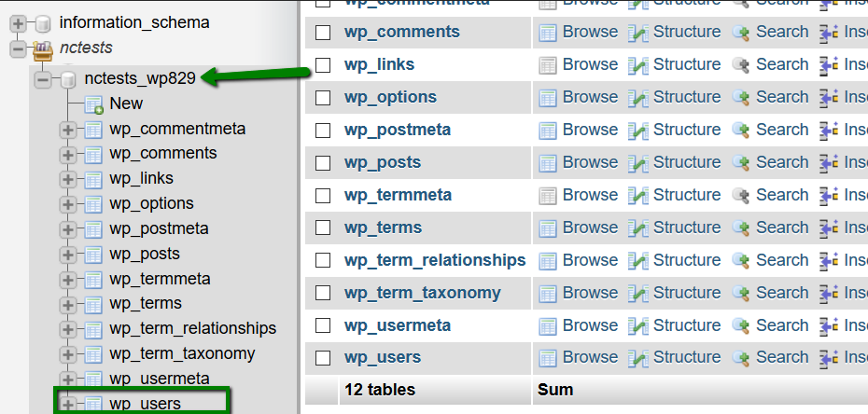Select the wp_term_taxonomy row checkbox

[323, 293]
